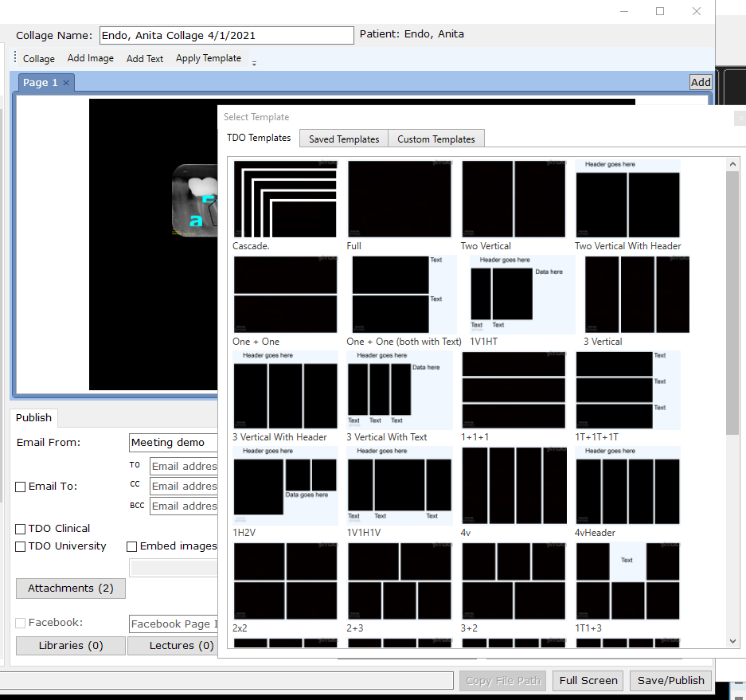Select the 2x2 grid template
746x700 pixels.
pyautogui.click(x=285, y=581)
